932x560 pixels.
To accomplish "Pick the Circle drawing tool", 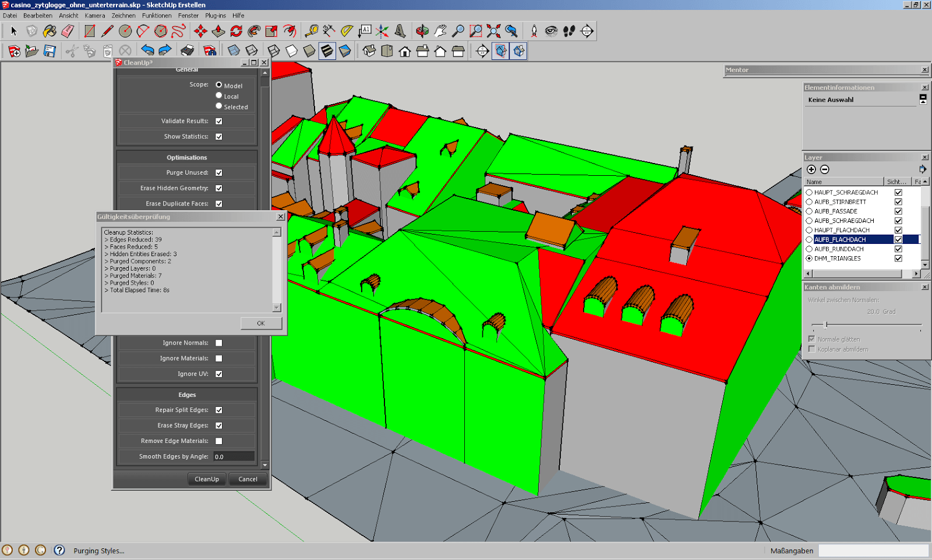I will tap(125, 31).
